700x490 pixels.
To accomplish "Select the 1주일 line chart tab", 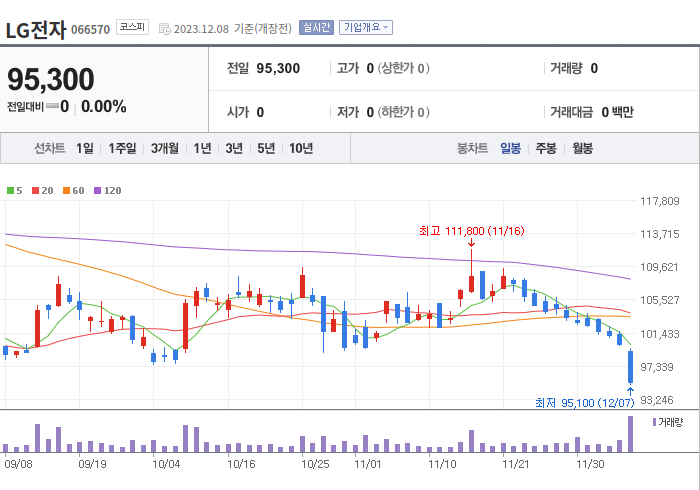I will (122, 148).
